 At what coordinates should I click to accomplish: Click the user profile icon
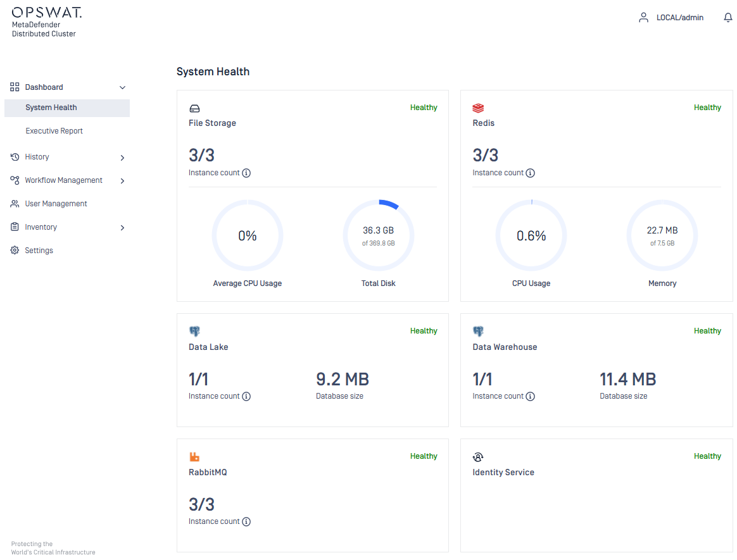click(x=643, y=18)
